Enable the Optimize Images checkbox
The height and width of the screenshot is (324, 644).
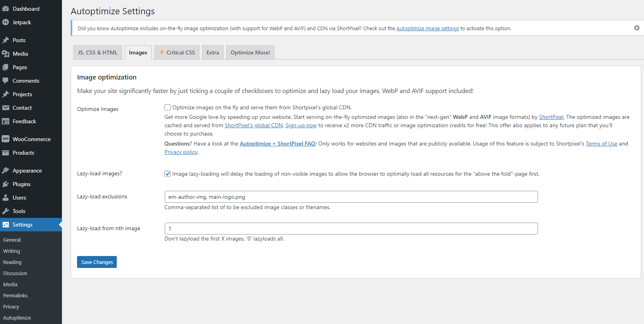tap(168, 107)
